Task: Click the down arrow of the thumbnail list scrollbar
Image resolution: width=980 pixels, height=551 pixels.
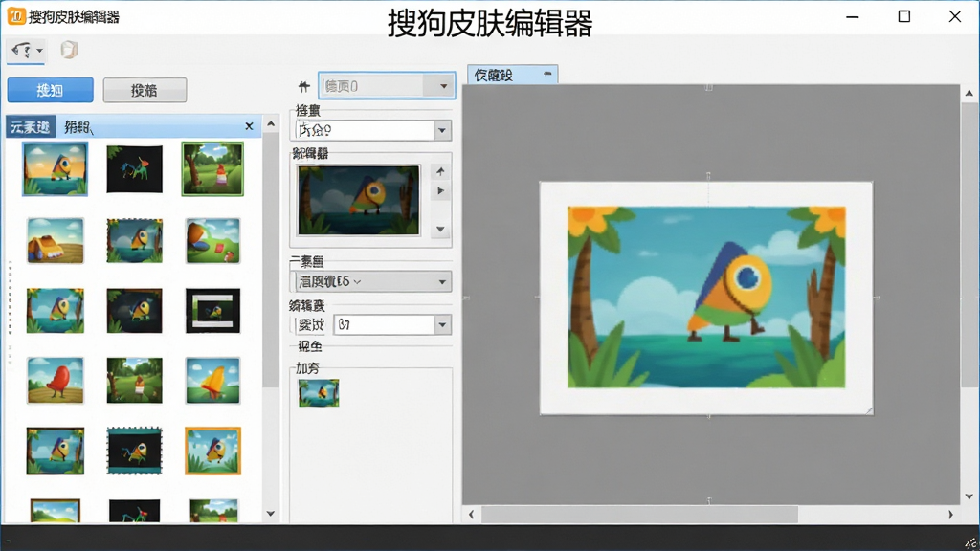Action: point(271,514)
